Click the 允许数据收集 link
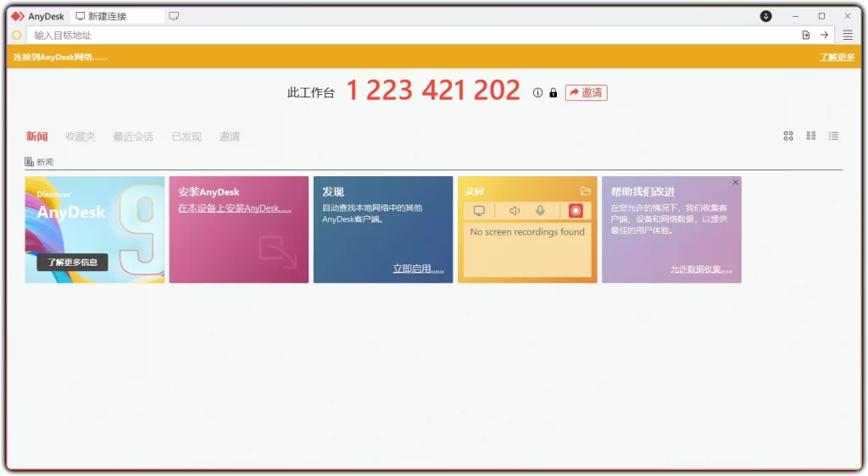 (x=701, y=269)
